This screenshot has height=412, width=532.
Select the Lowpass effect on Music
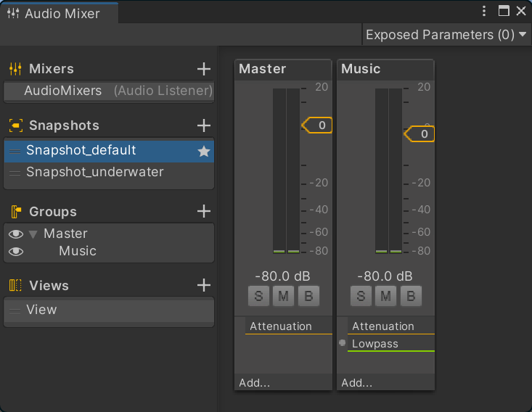point(375,344)
